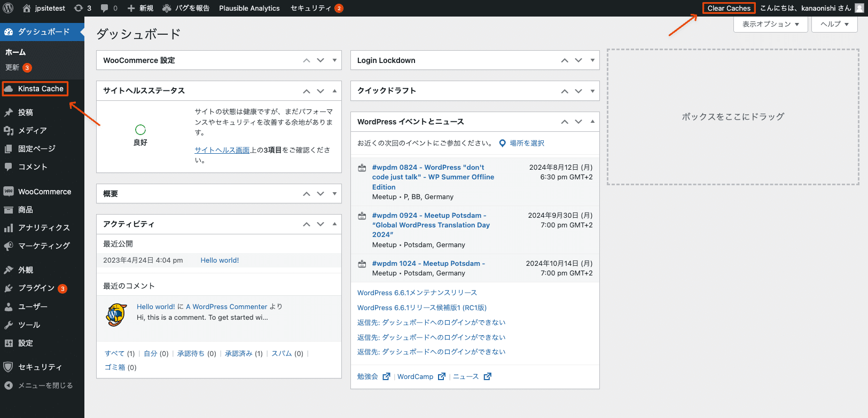This screenshot has height=418, width=868.
Task: Open プラグイン in the sidebar
Action: coord(42,288)
